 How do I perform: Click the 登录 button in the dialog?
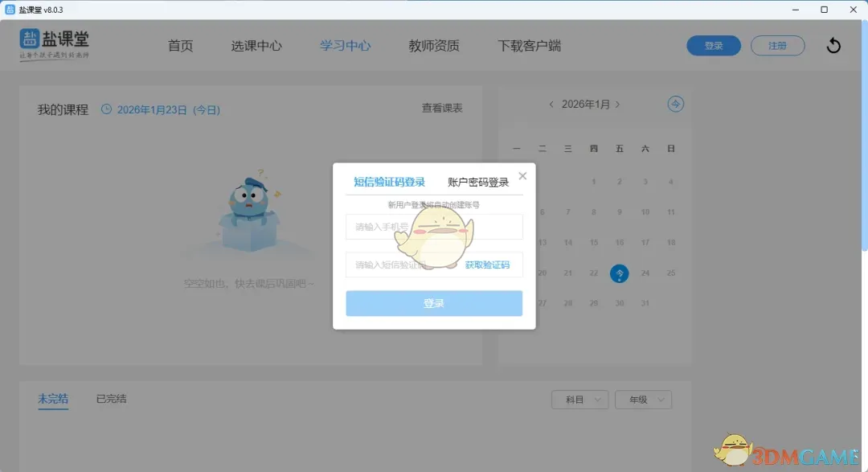(x=434, y=303)
